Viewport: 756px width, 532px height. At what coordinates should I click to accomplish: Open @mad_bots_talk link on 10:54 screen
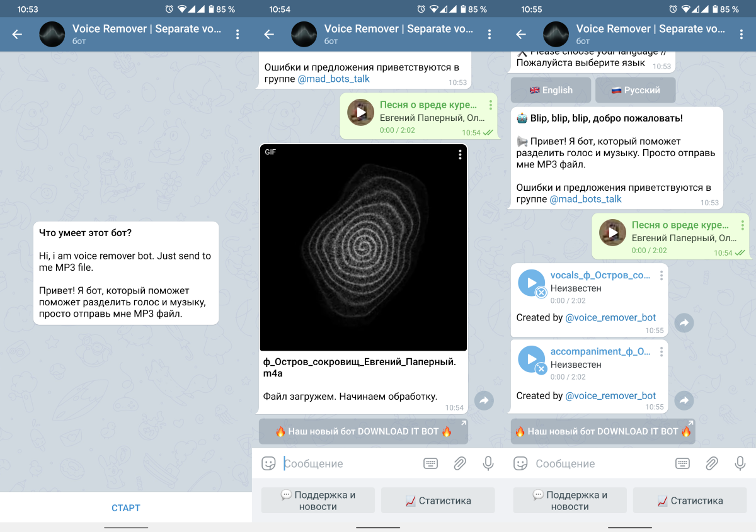tap(334, 79)
